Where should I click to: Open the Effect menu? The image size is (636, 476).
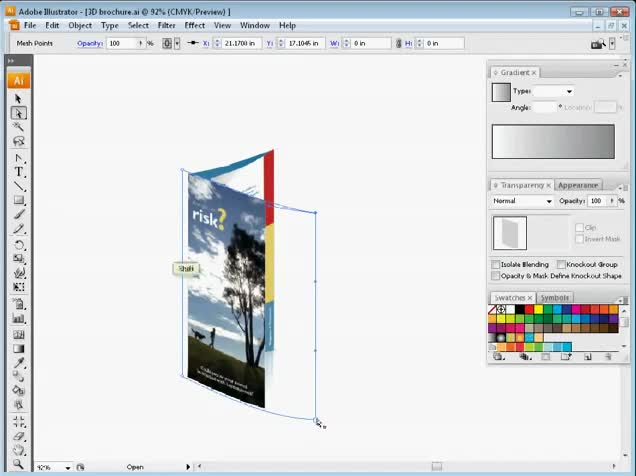[195, 26]
